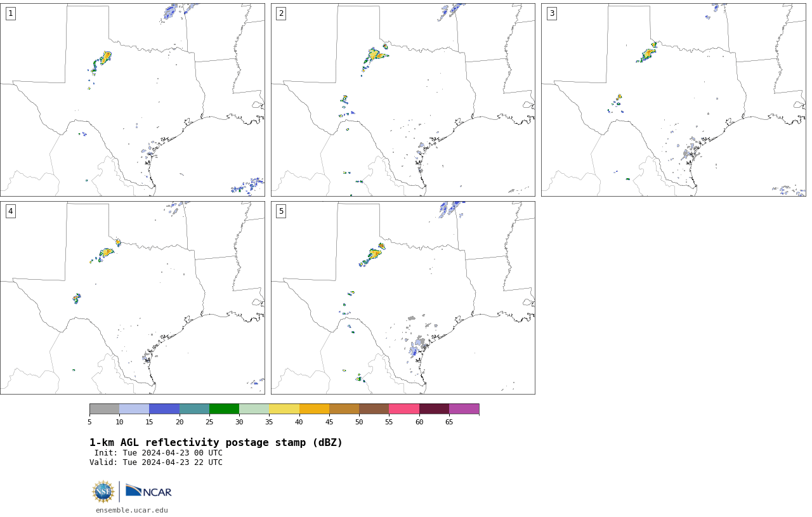Click the dark green 25-30 dBZ swatch
The image size is (812, 517).
(x=224, y=409)
